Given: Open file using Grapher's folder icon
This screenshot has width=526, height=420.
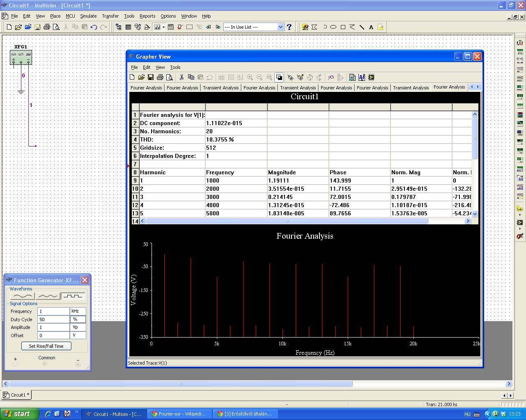Looking at the screenshot, I should tap(141, 78).
